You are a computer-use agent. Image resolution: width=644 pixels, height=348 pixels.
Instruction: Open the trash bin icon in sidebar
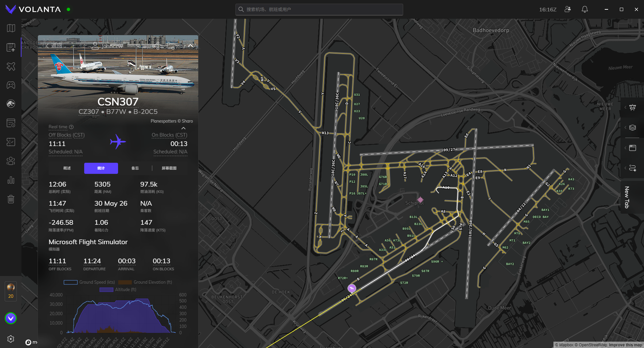[11, 199]
